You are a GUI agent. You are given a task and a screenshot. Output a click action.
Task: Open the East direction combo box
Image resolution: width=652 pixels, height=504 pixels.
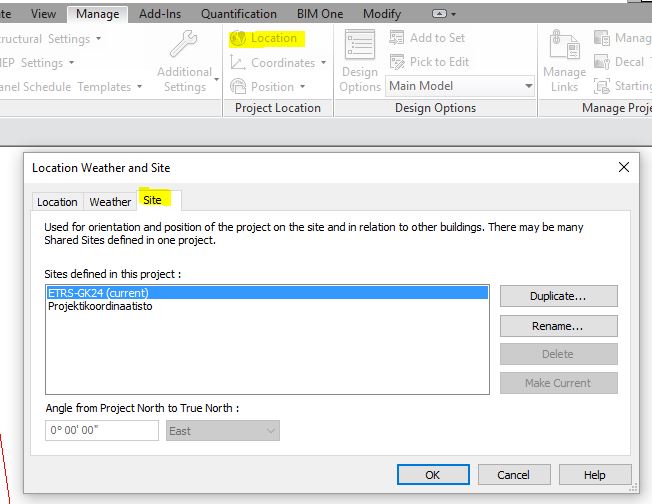[x=223, y=430]
